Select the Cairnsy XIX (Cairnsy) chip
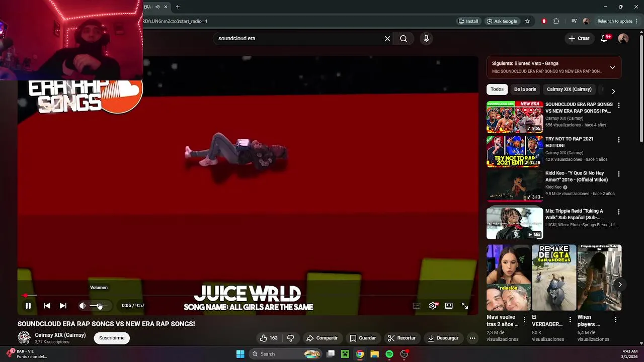The image size is (644, 362). pyautogui.click(x=569, y=89)
